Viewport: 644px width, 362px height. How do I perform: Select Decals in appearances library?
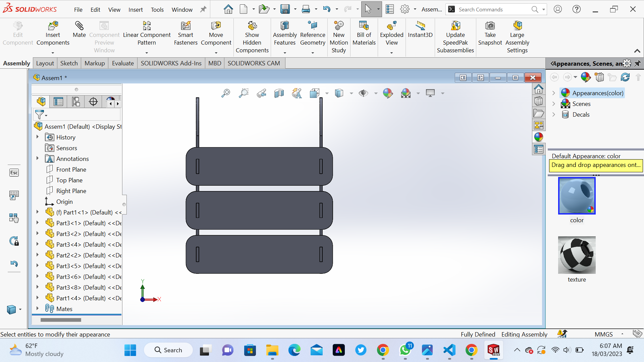(x=581, y=114)
